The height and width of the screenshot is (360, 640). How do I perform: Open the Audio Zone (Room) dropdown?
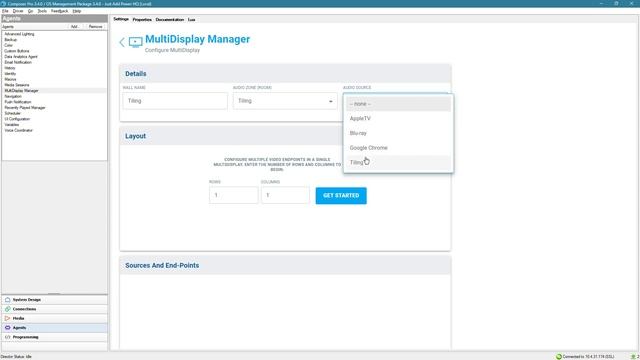[285, 101]
